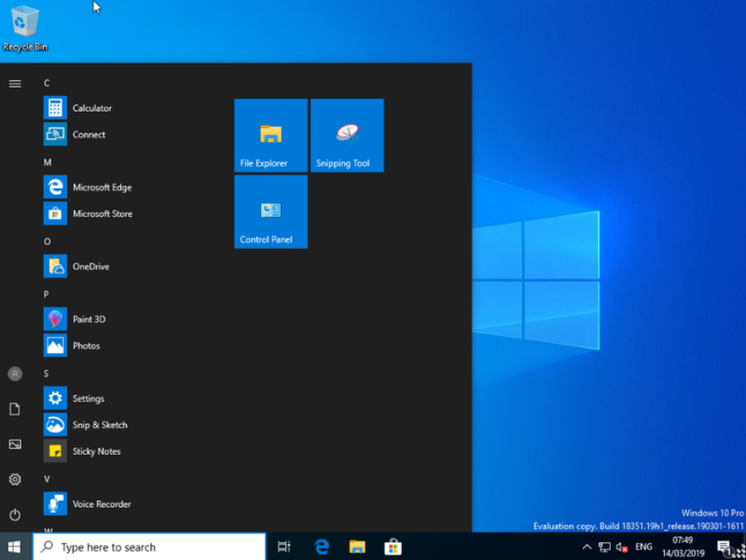Click the Windows Start button
Viewport: 746px width, 560px height.
(15, 548)
